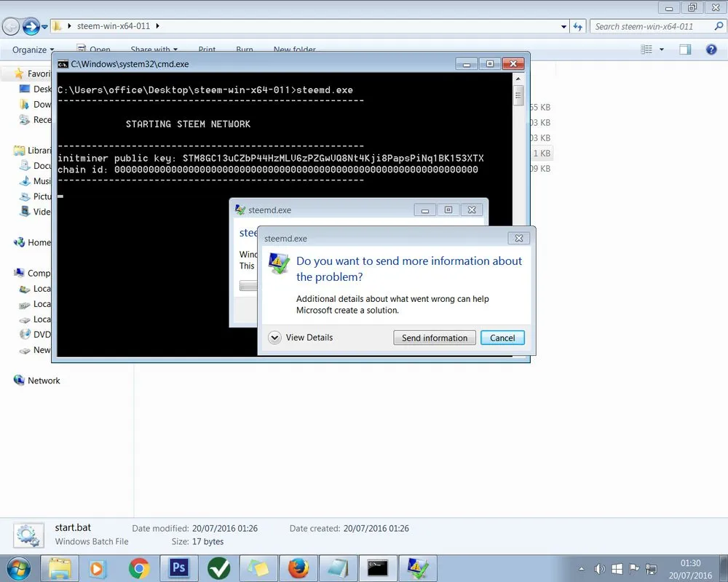Open Sticky Notes from taskbar

[258, 568]
